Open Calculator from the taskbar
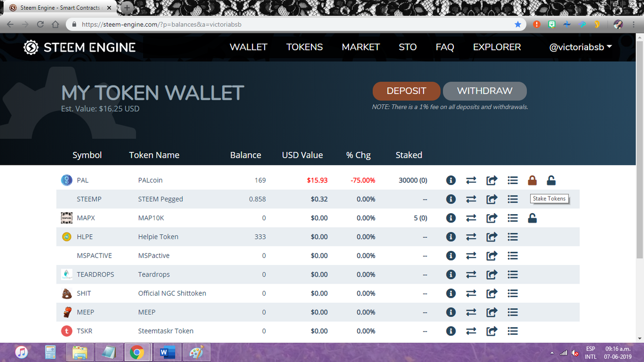The height and width of the screenshot is (362, 644). (50, 352)
